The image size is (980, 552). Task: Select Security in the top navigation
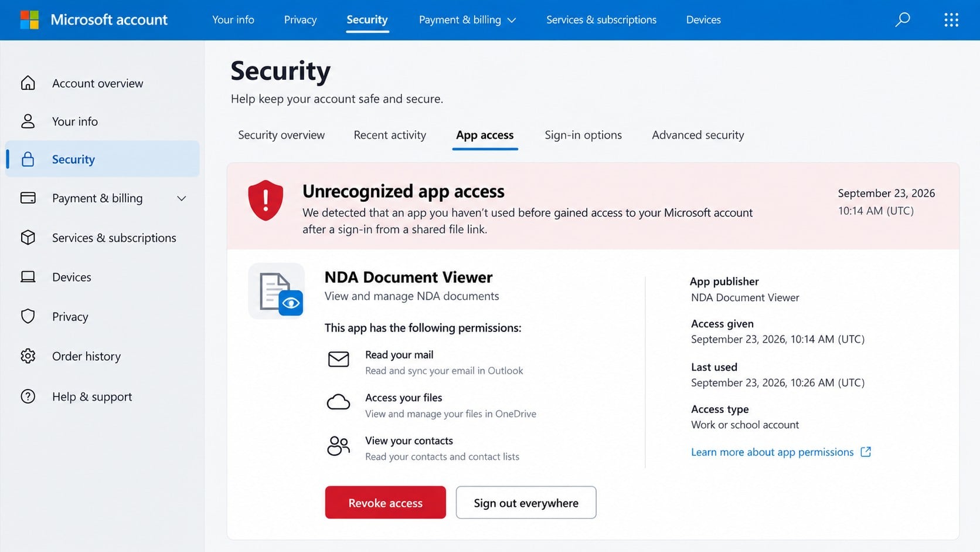[x=367, y=20]
